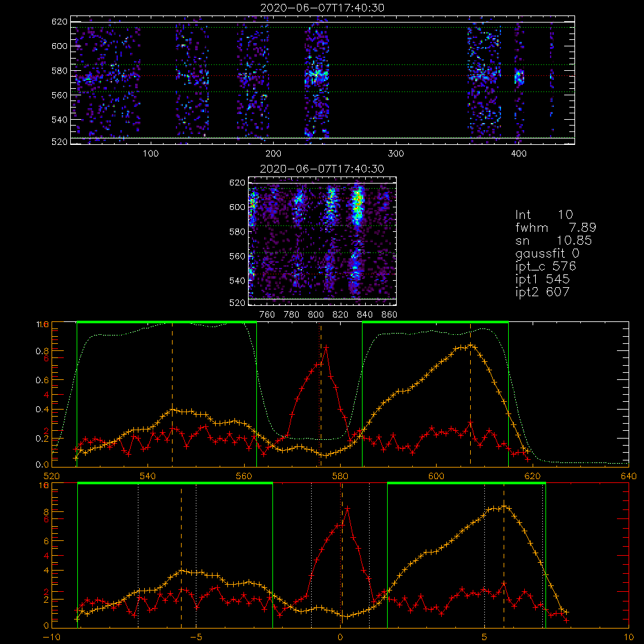Click x-axis tick label 300 of top spectrogram
The image size is (644, 644).
396,154
